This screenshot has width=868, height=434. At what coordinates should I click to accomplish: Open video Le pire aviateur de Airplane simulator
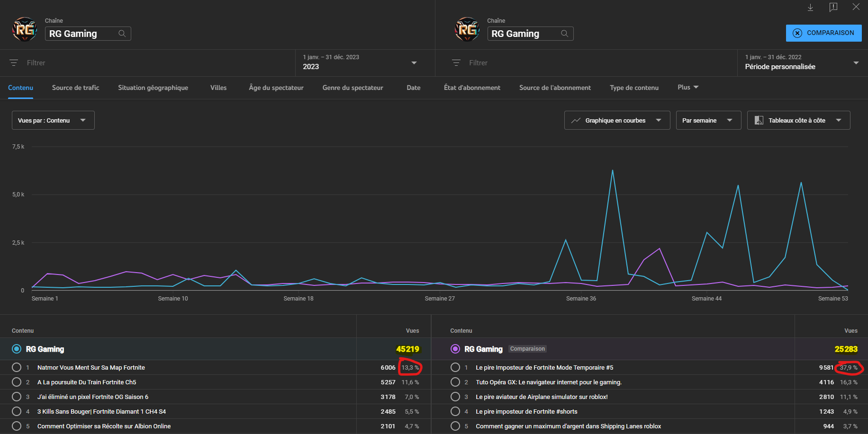click(x=542, y=397)
